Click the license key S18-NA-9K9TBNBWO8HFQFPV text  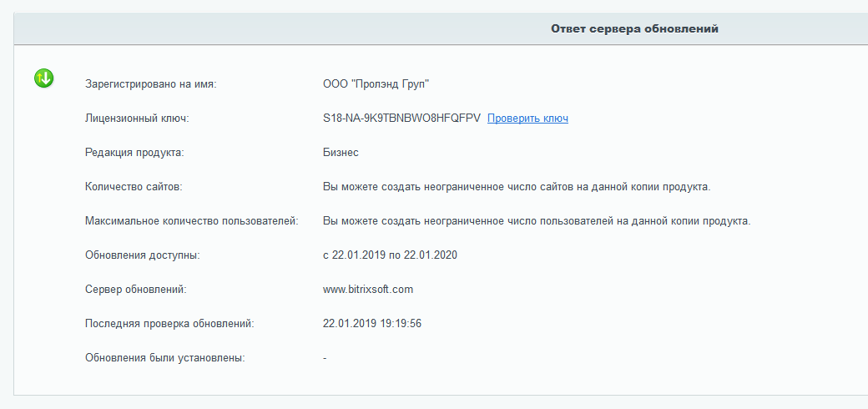(401, 119)
